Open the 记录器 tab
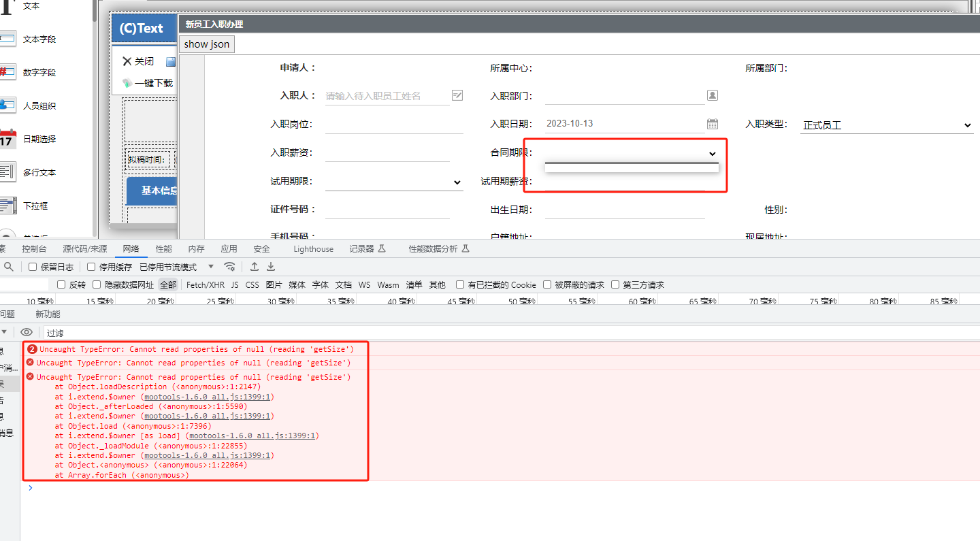Viewport: 980px width, 541px height. (x=367, y=249)
